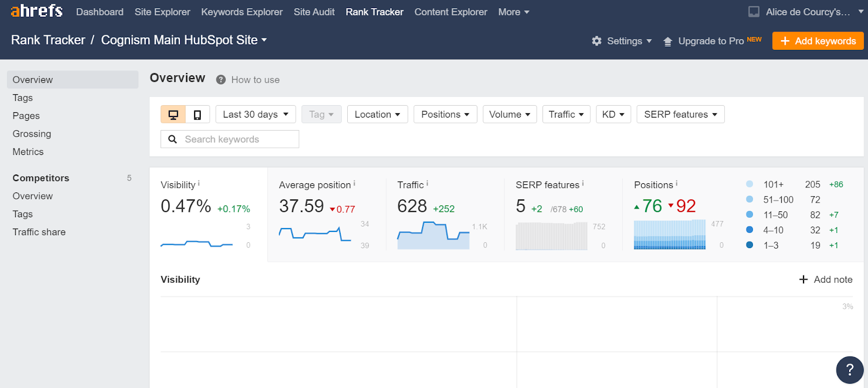
Task: Expand the SERP features filter
Action: pos(680,114)
